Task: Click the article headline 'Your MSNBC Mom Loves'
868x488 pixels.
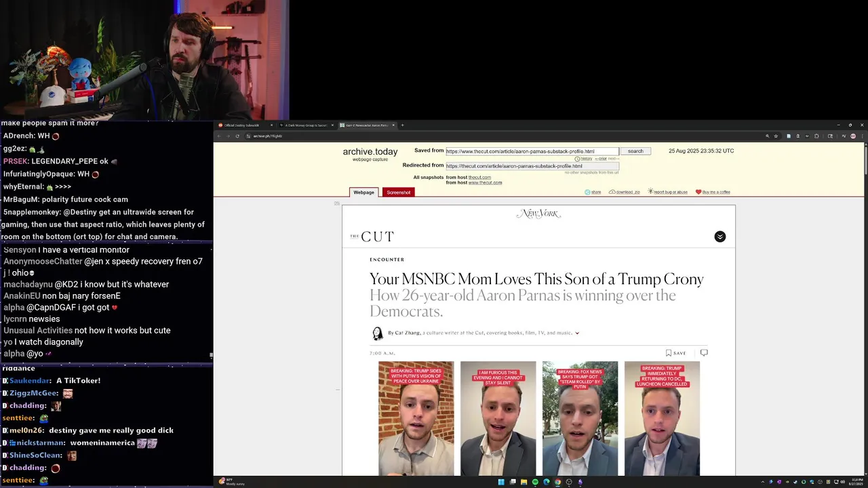Action: pos(536,279)
